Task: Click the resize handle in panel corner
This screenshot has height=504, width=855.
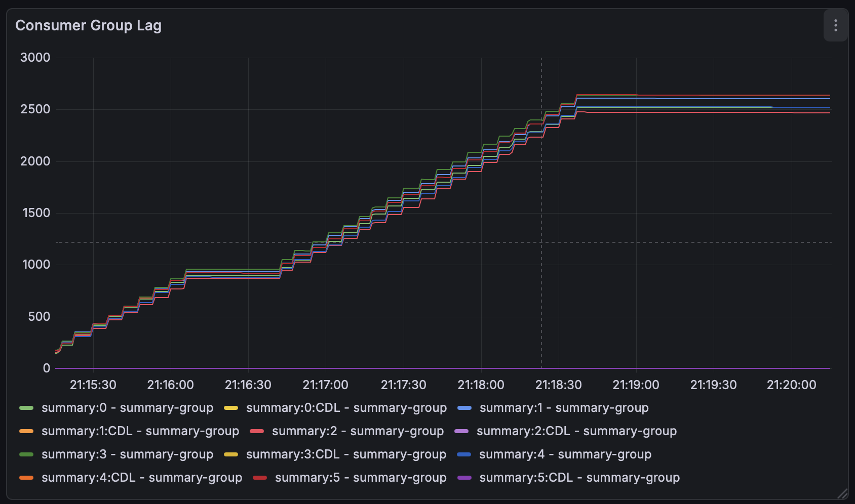Action: [842, 493]
